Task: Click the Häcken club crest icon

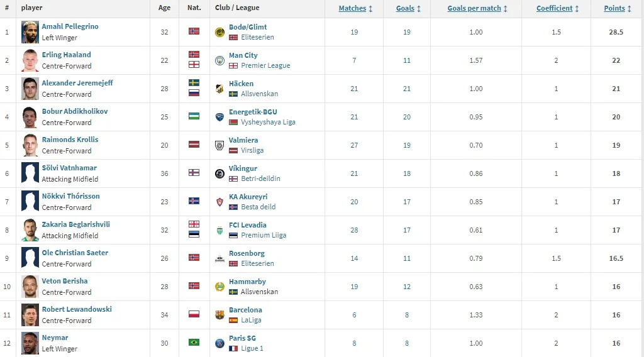Action: 219,89
